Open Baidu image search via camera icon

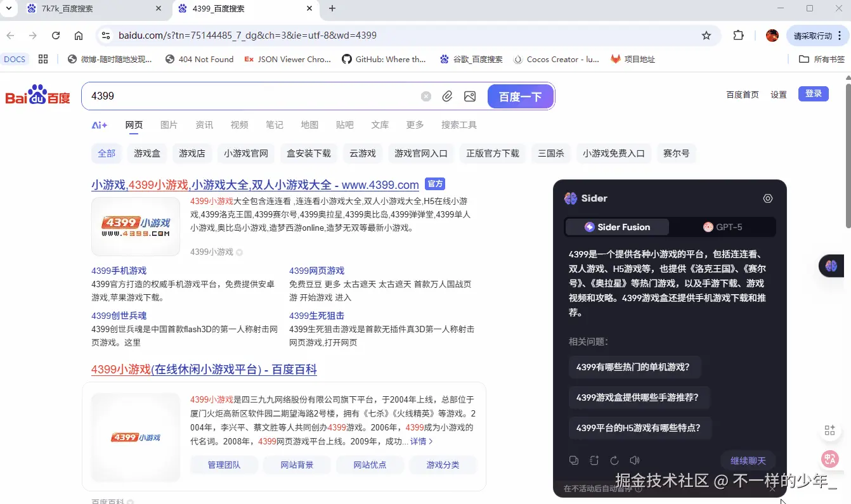click(x=469, y=96)
